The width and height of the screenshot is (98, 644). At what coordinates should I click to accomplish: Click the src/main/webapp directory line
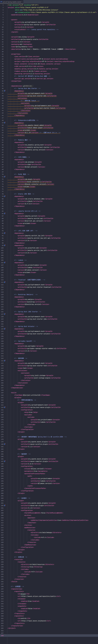(46, 532)
